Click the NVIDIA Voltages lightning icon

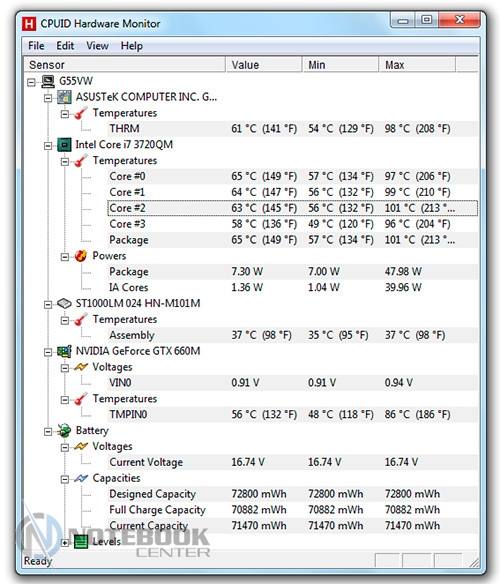[x=80, y=367]
